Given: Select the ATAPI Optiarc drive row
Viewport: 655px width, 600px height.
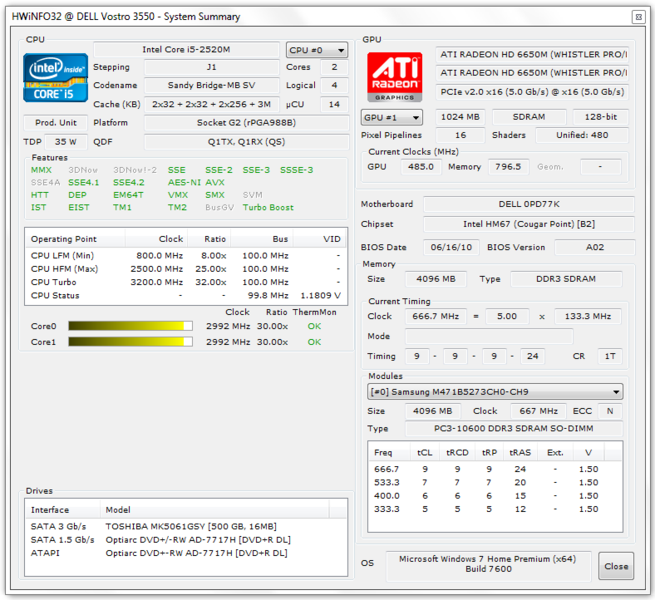Looking at the screenshot, I should 186,553.
